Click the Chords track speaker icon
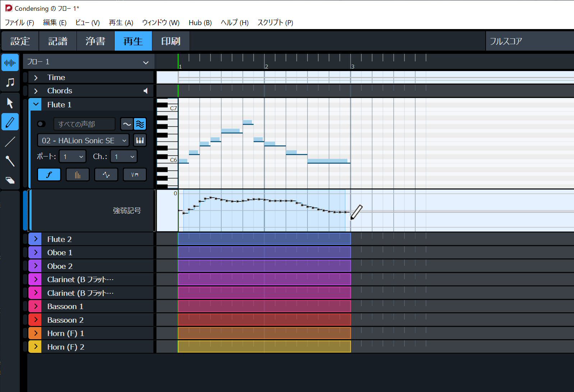This screenshot has height=392, width=574. click(145, 91)
